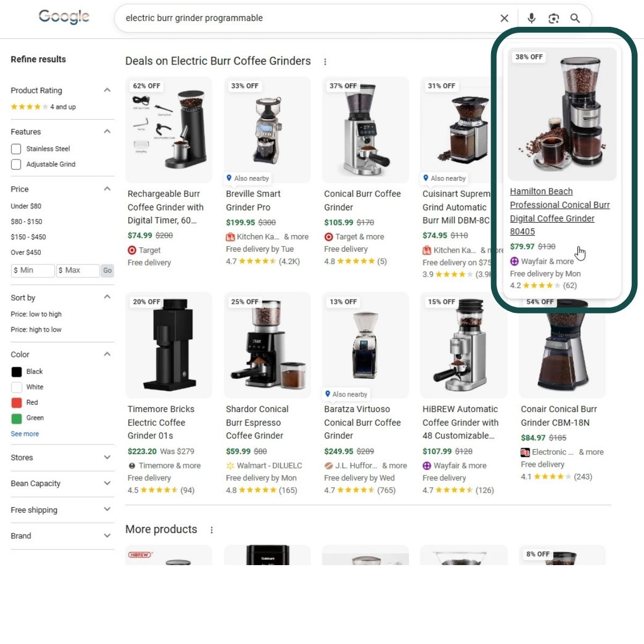Click the location pin on Baratza Also nearby
The width and height of the screenshot is (644, 644).
327,394
